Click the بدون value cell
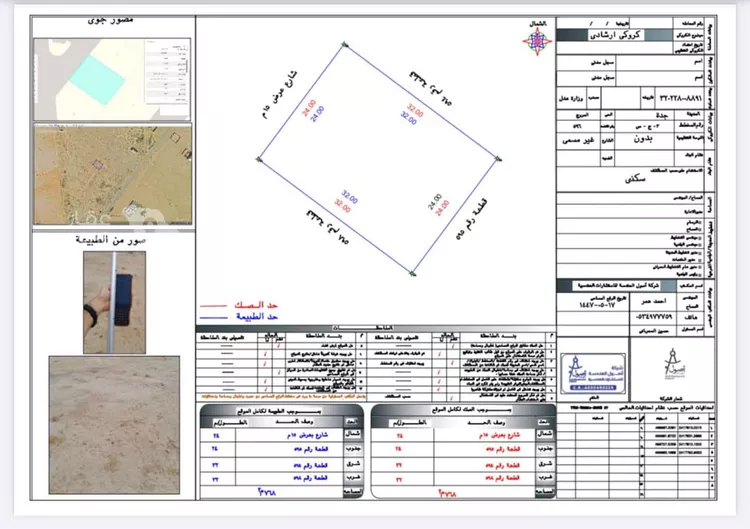 pos(643,140)
